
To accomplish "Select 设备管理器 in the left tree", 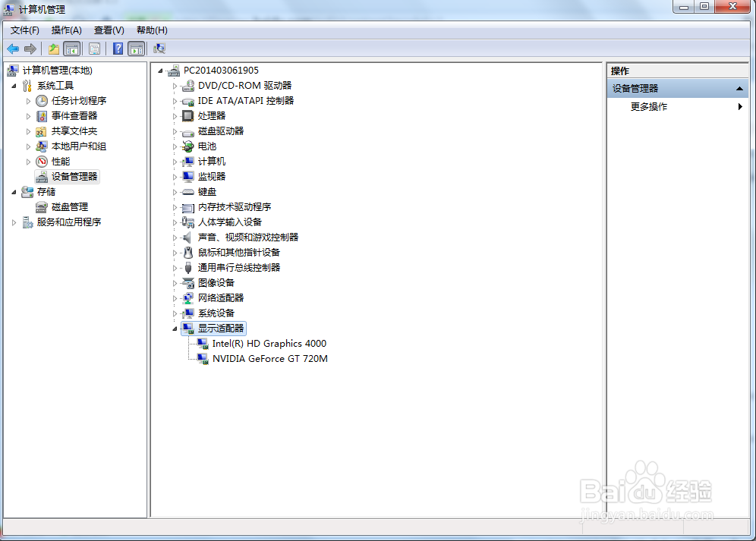I will 74,177.
